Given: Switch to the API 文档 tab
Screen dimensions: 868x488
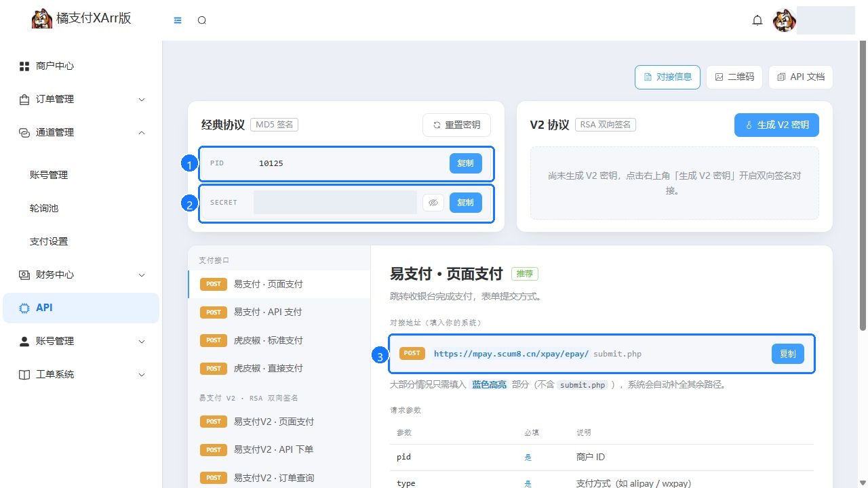Looking at the screenshot, I should pyautogui.click(x=801, y=77).
